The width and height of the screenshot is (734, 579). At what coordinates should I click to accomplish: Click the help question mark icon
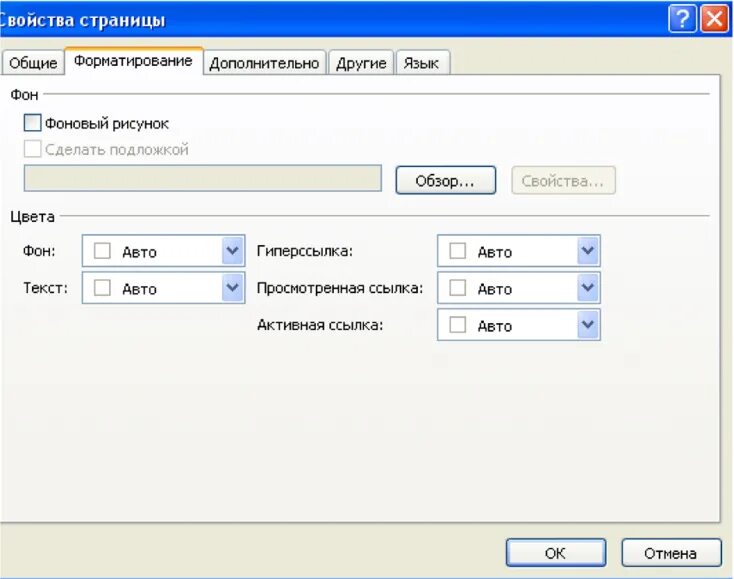coord(683,19)
